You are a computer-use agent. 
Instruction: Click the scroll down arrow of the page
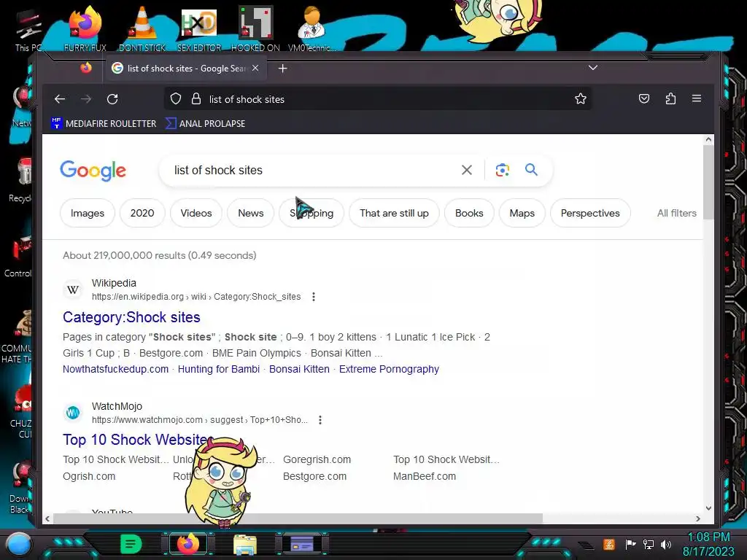708,507
